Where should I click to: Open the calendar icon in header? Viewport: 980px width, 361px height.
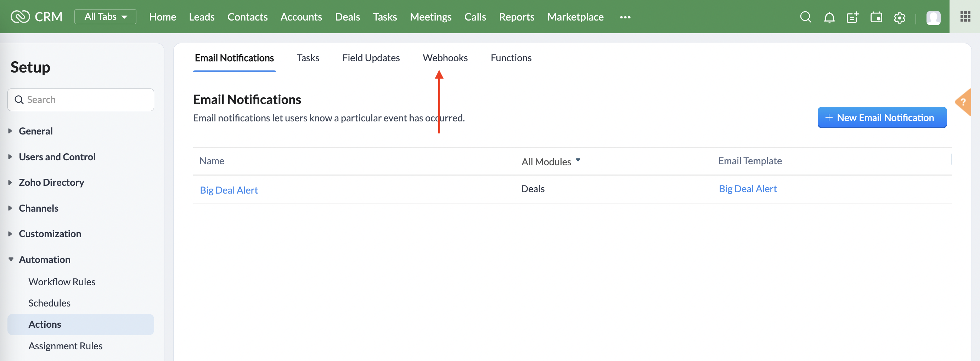[876, 17]
